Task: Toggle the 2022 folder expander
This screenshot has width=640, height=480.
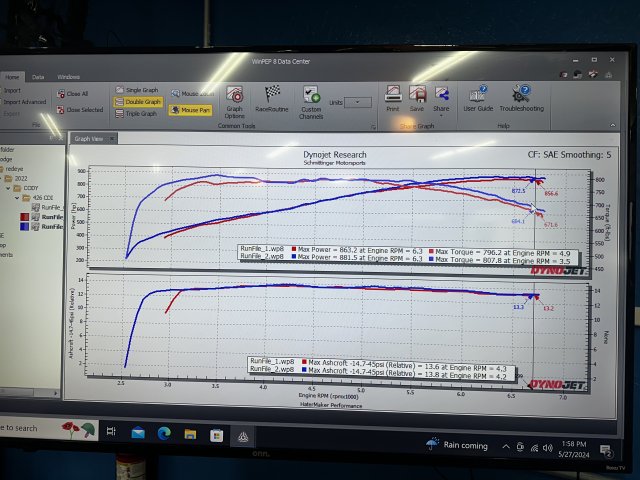Action: point(1,178)
